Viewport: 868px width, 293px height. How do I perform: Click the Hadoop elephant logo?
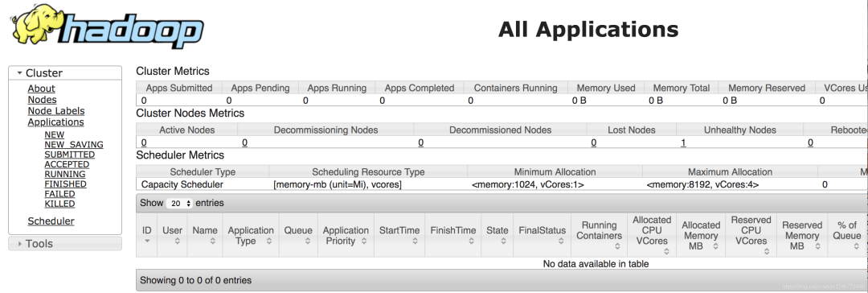(x=106, y=31)
